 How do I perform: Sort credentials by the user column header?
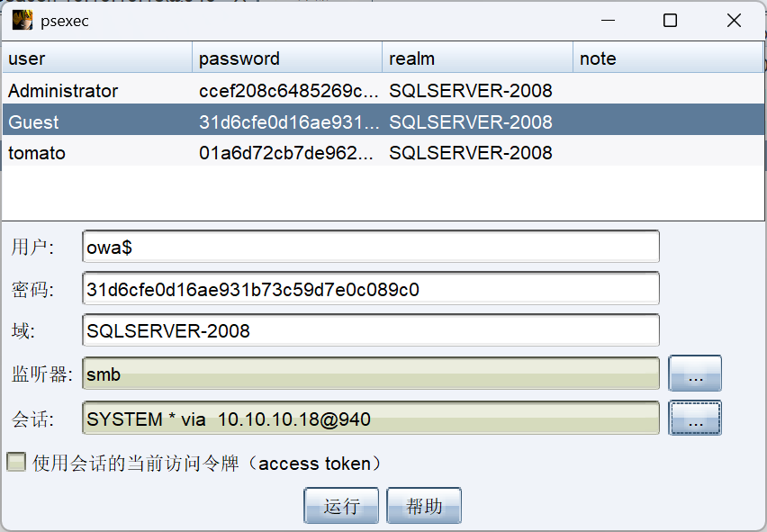(97, 59)
